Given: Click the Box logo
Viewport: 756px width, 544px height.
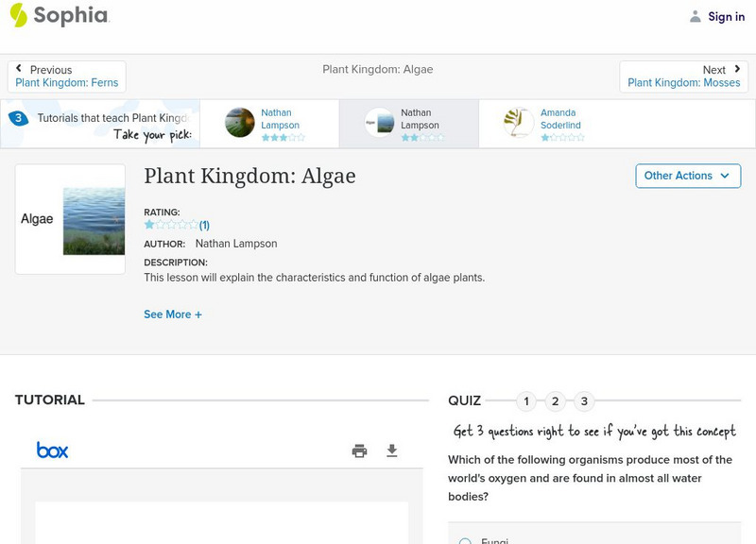Looking at the screenshot, I should (x=53, y=450).
